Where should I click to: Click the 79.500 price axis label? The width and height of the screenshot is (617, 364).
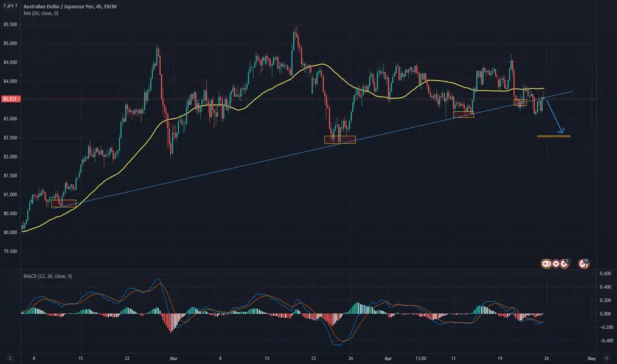tap(10, 251)
